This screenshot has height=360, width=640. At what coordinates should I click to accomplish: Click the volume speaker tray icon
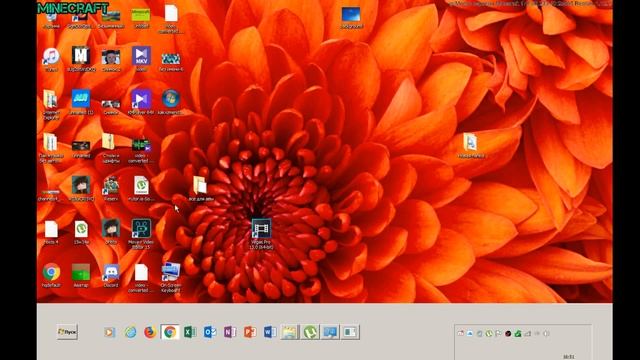tap(546, 333)
